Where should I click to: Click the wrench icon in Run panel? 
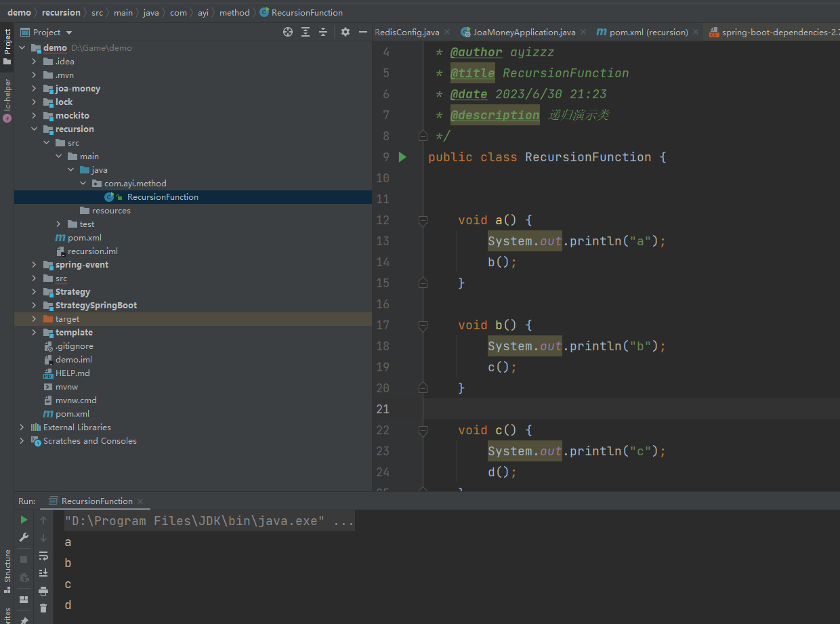[24, 537]
